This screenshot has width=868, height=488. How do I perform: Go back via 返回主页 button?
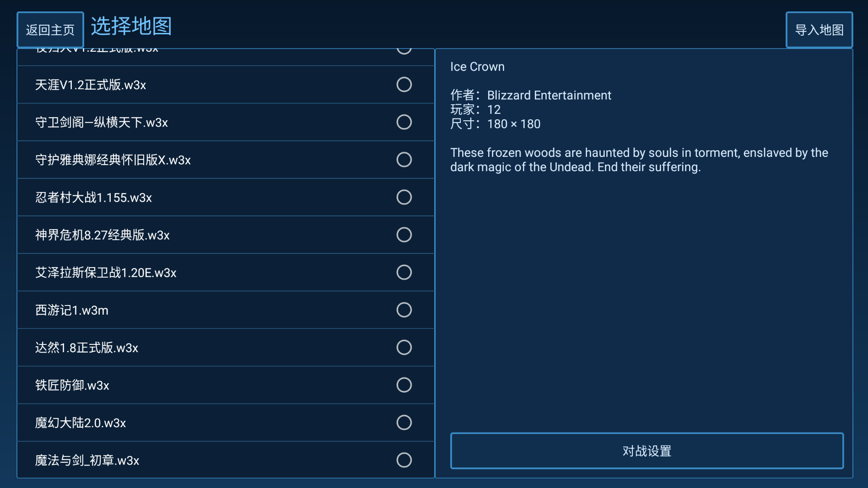50,30
